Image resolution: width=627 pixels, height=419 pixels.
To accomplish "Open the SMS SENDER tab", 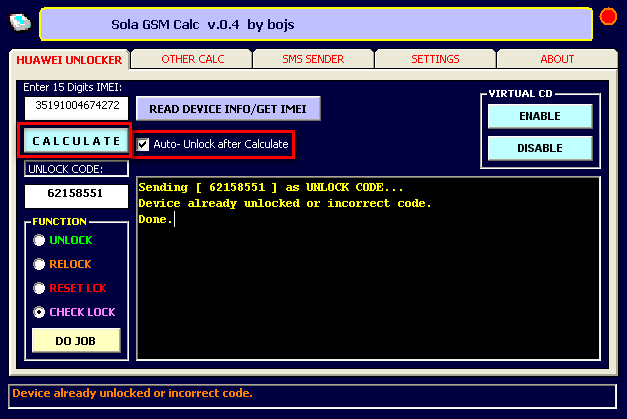I will click(313, 59).
